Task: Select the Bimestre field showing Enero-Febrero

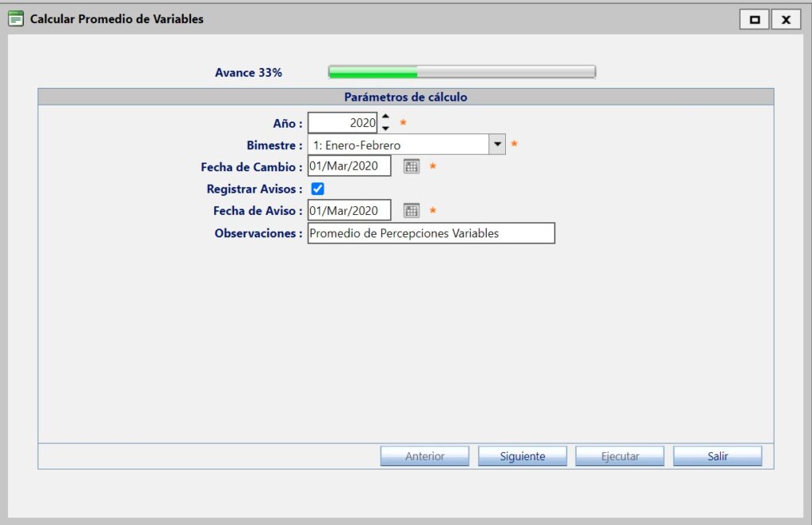Action: [397, 145]
